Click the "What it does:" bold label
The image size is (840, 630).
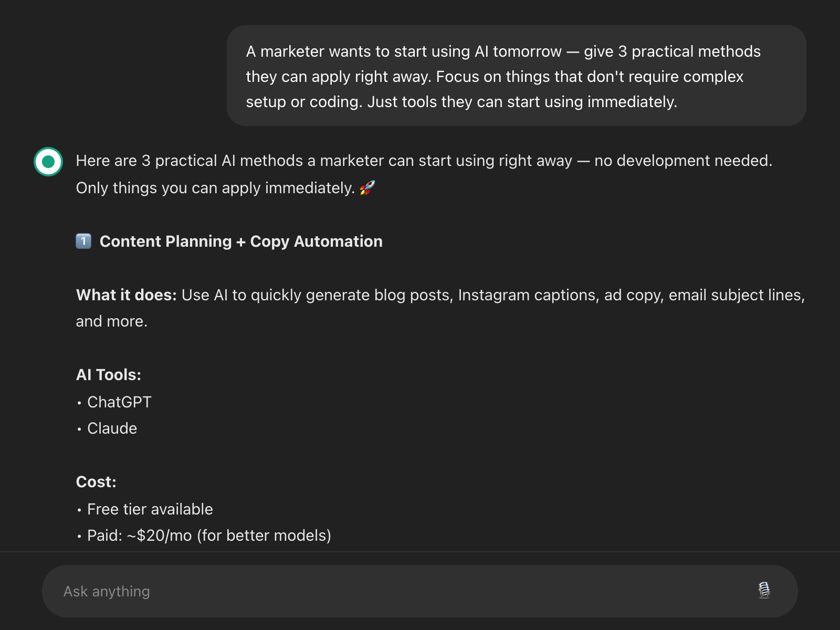(x=126, y=295)
